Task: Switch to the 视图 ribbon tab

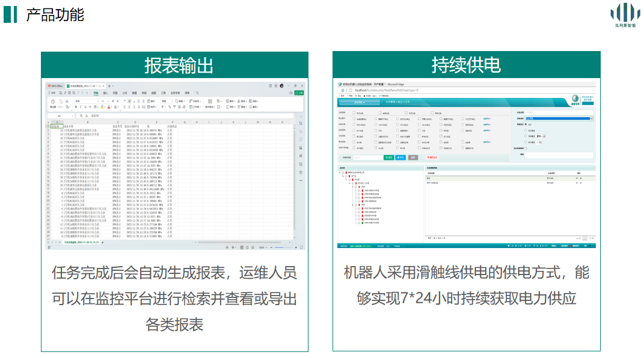Action: 153,93
